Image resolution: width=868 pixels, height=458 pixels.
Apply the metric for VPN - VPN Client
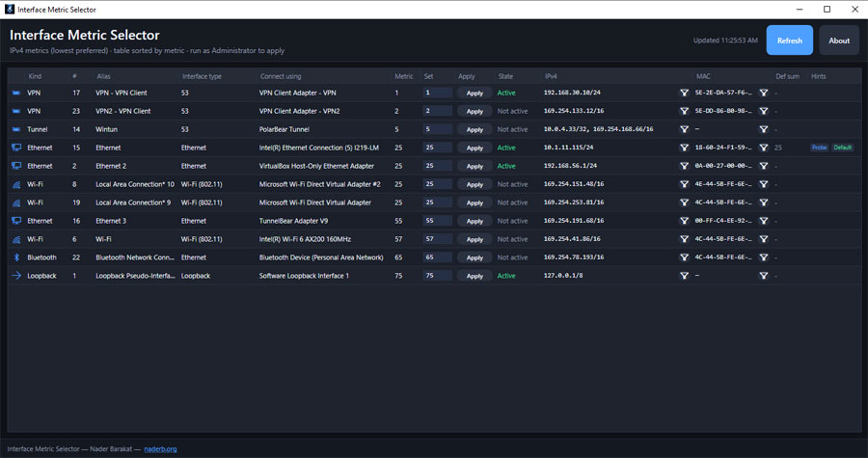[475, 93]
